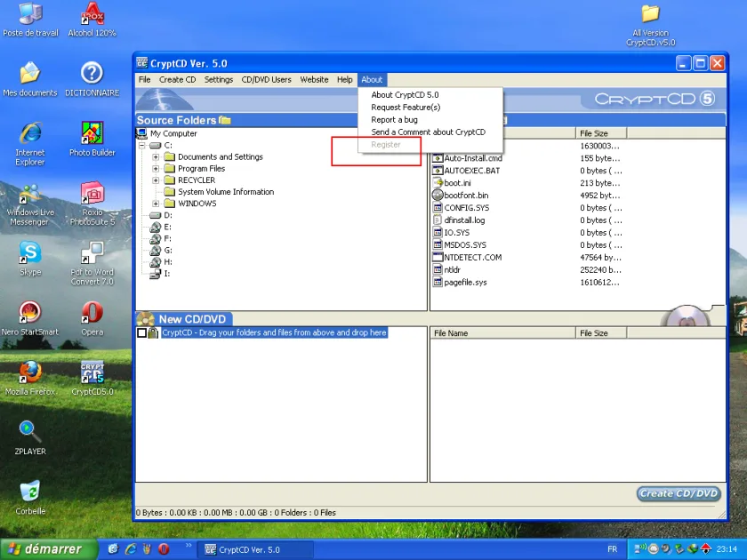
Task: Expand the Program Files folder
Action: coord(156,169)
